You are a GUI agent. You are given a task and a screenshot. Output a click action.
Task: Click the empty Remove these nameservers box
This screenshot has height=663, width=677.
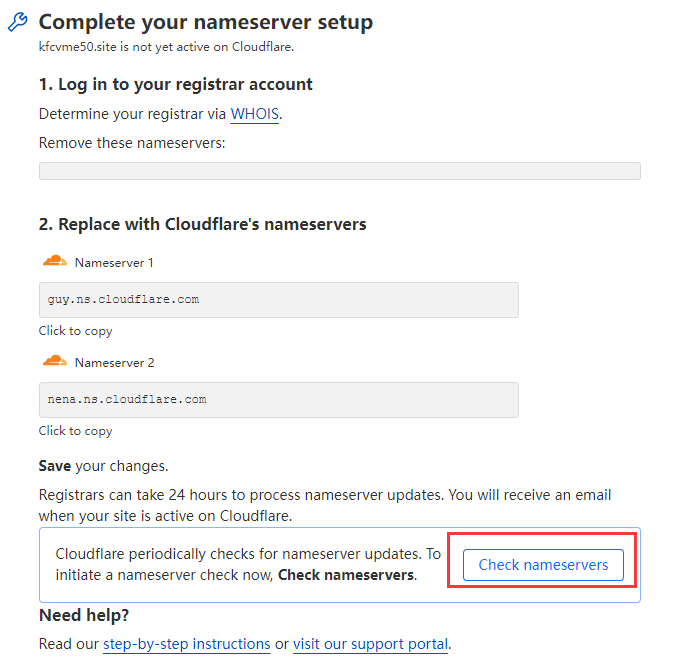[x=340, y=171]
